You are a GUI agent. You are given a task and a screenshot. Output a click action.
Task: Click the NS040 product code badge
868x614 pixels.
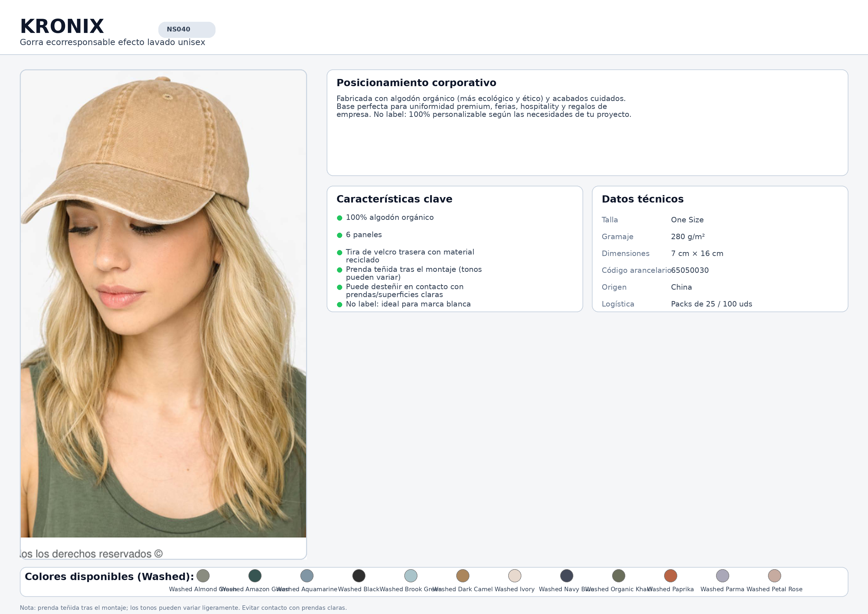186,29
